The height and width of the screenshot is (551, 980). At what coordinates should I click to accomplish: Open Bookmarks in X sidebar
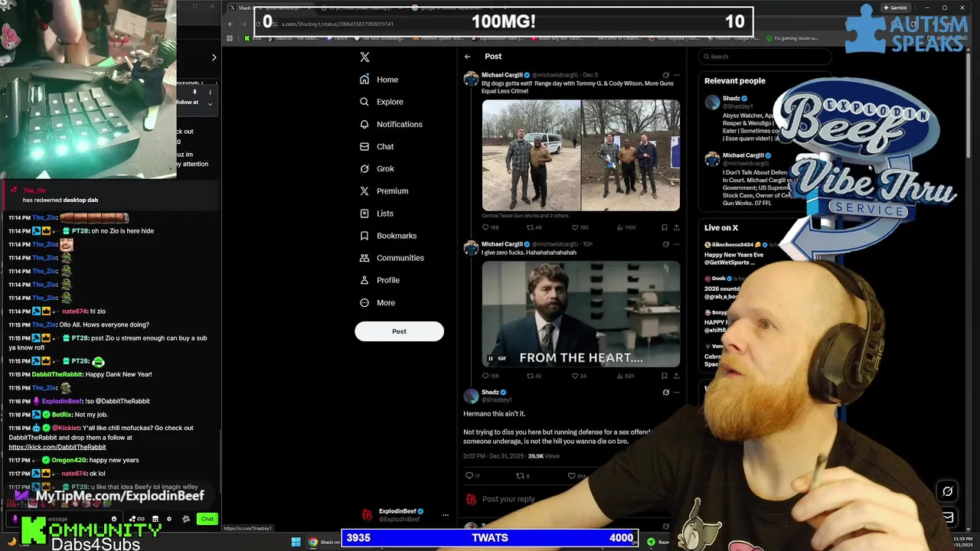[x=388, y=236]
